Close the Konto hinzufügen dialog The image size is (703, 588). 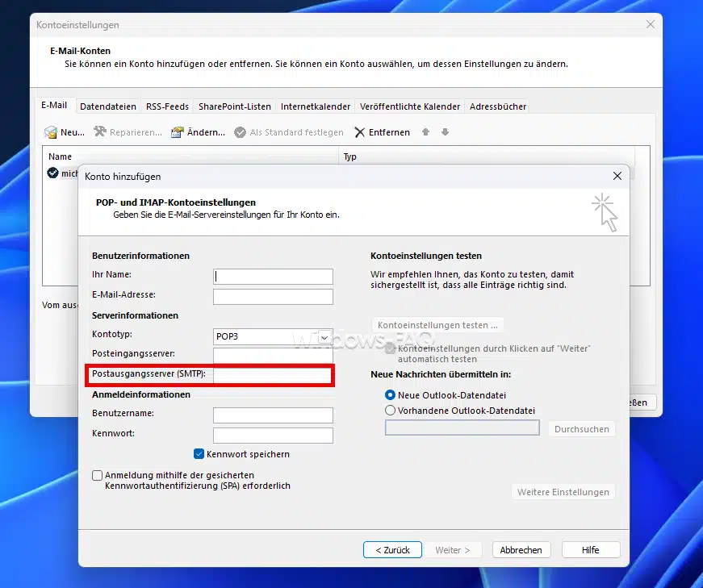tap(617, 176)
